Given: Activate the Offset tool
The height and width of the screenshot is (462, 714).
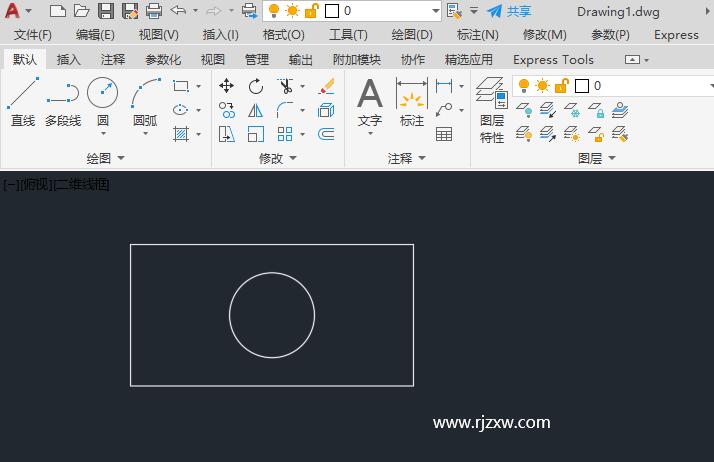Looking at the screenshot, I should click(x=326, y=134).
